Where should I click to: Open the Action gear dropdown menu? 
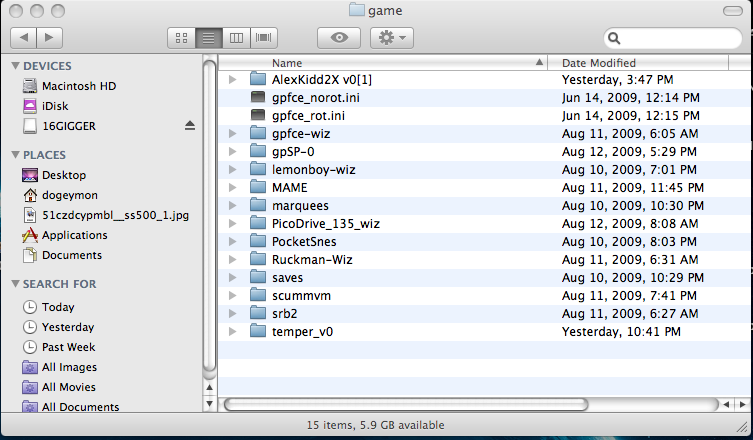pos(390,37)
